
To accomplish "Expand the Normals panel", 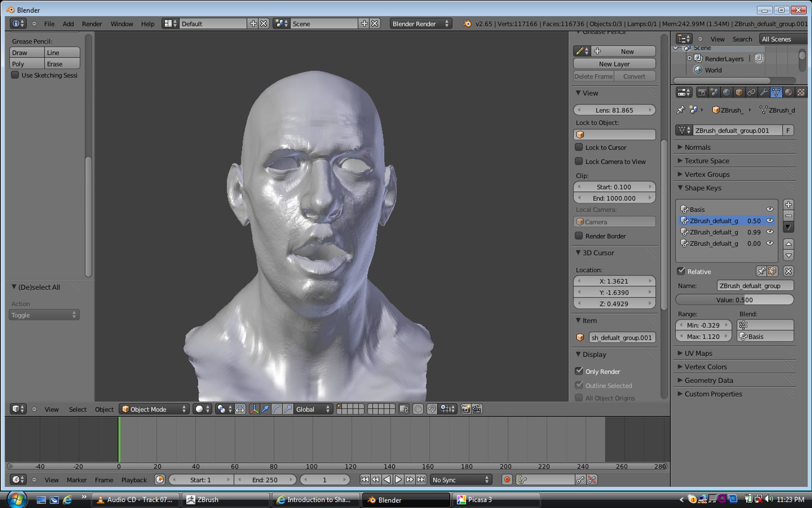I will click(x=697, y=147).
